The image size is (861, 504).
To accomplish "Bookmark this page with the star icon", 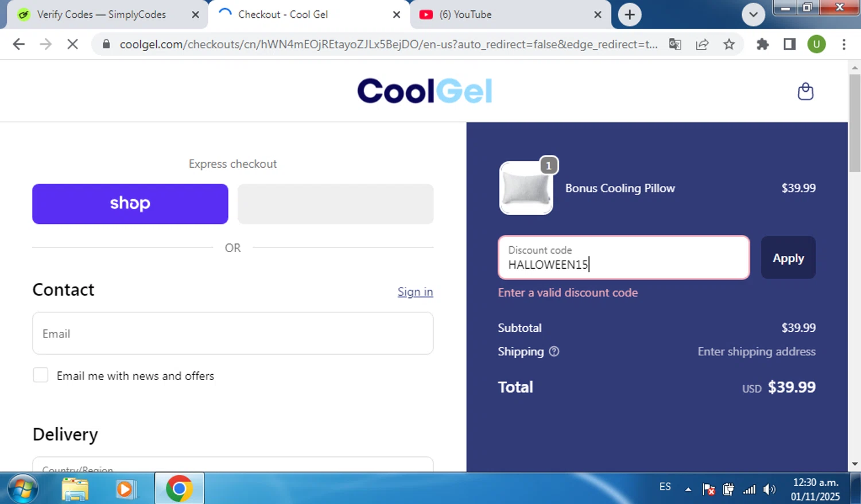I will (729, 44).
